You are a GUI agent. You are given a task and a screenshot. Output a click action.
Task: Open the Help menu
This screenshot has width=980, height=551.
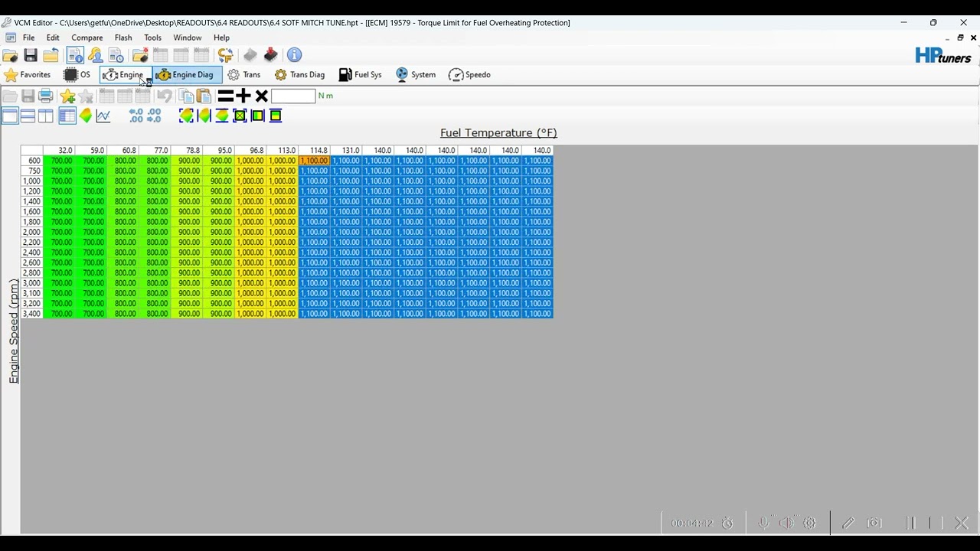coord(221,37)
